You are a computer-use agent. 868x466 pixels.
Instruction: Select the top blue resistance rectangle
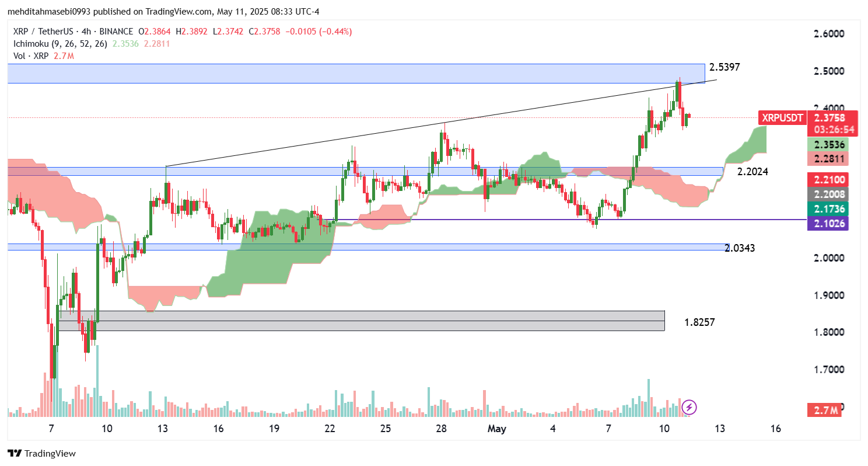(356, 74)
